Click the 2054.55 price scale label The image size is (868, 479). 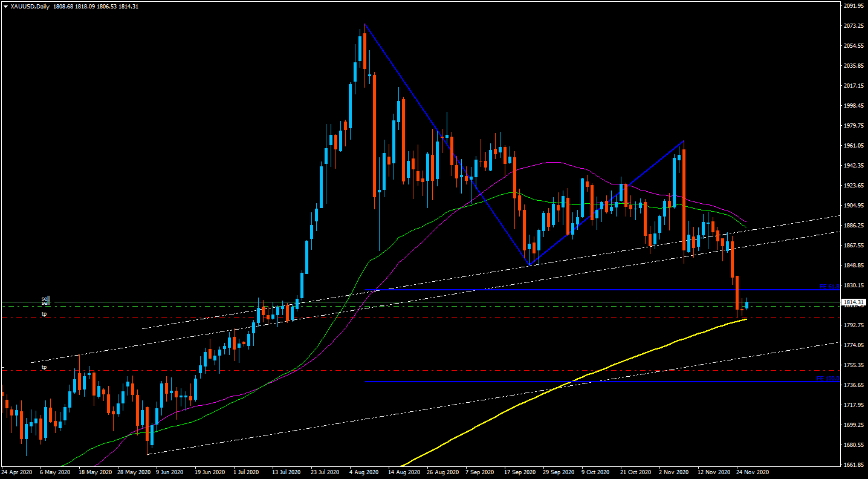click(852, 46)
